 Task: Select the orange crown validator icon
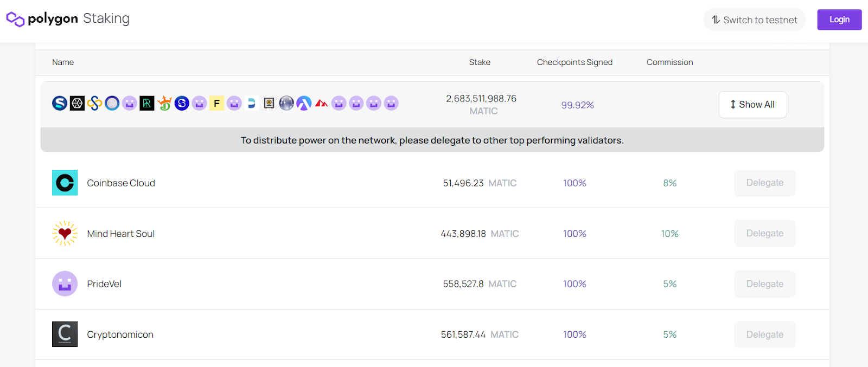click(x=164, y=103)
